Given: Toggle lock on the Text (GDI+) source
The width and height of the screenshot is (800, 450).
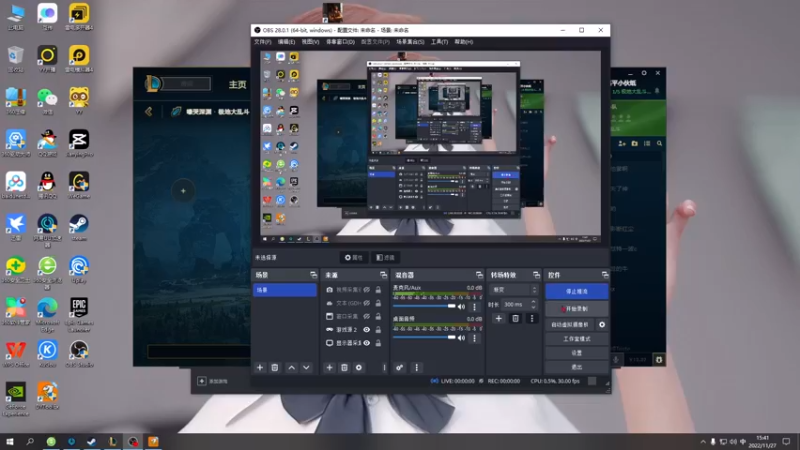Looking at the screenshot, I should pos(378,303).
